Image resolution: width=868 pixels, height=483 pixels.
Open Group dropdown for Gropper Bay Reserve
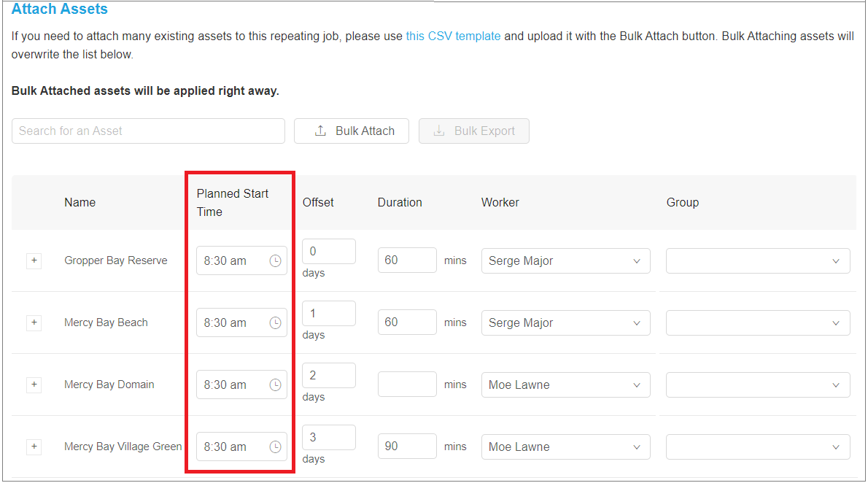758,261
